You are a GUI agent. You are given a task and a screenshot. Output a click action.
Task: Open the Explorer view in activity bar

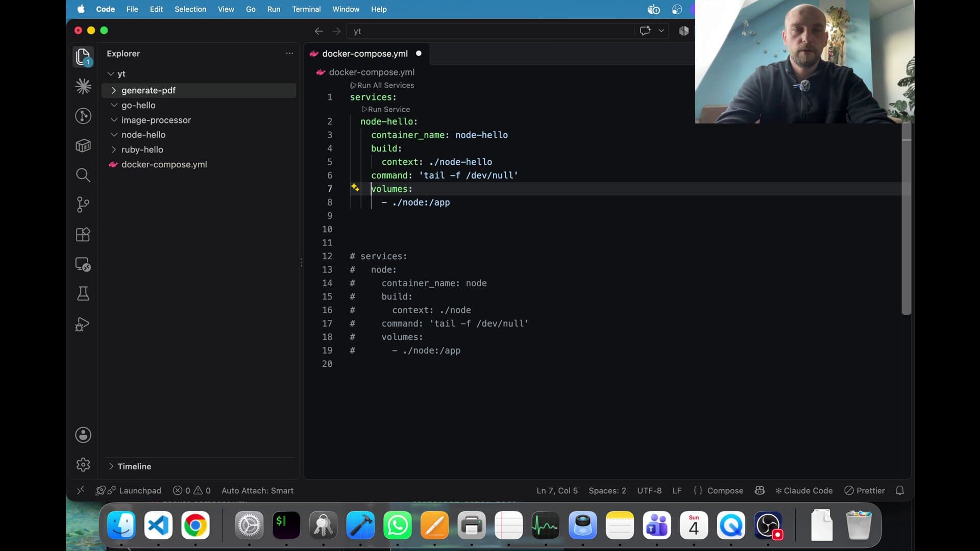pos(83,57)
